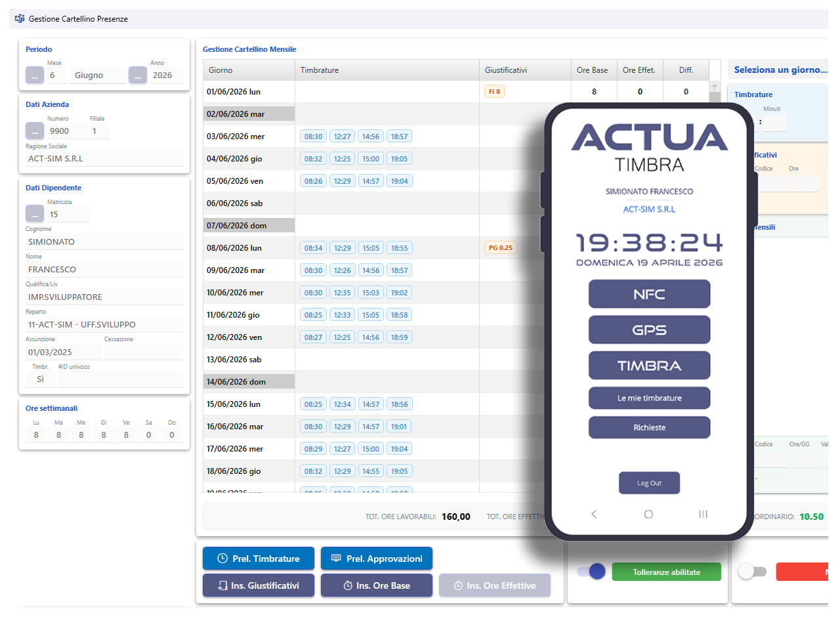Click the FI 8 justification tag

coord(494,92)
